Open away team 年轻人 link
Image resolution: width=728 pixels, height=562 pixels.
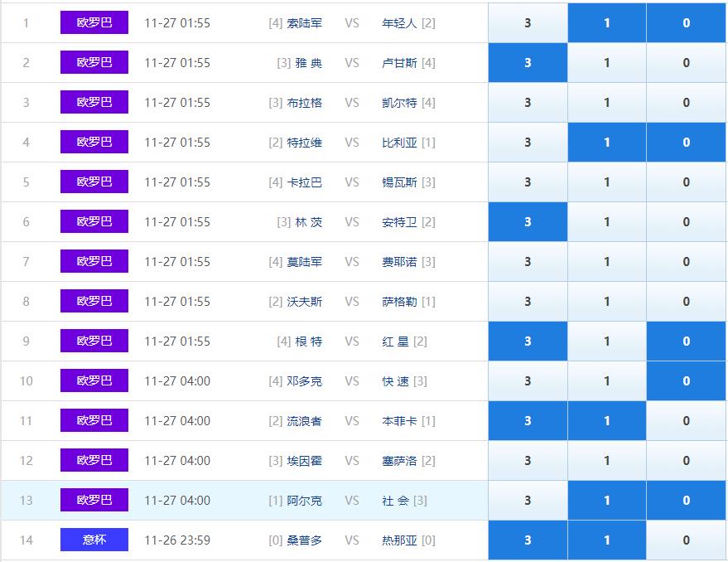(399, 23)
